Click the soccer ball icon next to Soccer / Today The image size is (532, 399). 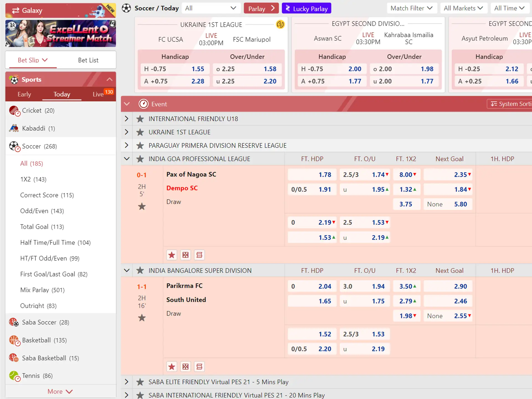click(126, 8)
